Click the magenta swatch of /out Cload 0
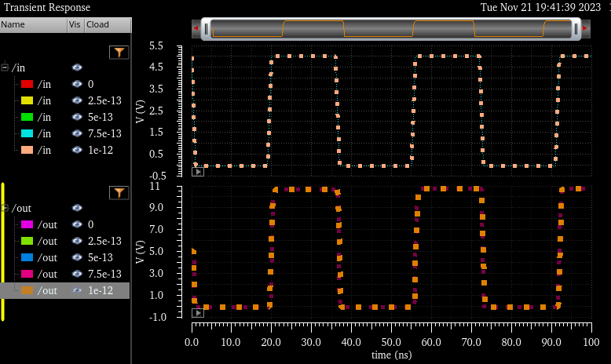The height and width of the screenshot is (364, 611). click(27, 224)
